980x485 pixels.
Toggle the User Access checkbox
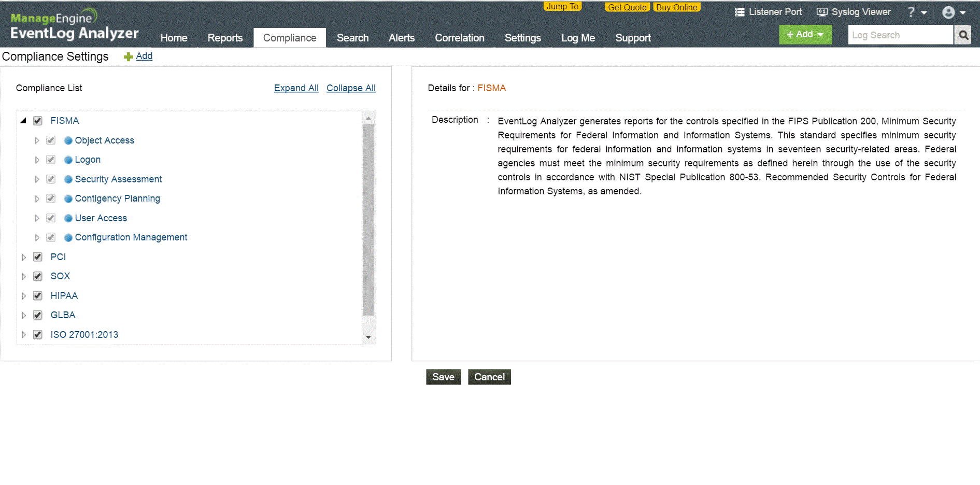pos(51,218)
